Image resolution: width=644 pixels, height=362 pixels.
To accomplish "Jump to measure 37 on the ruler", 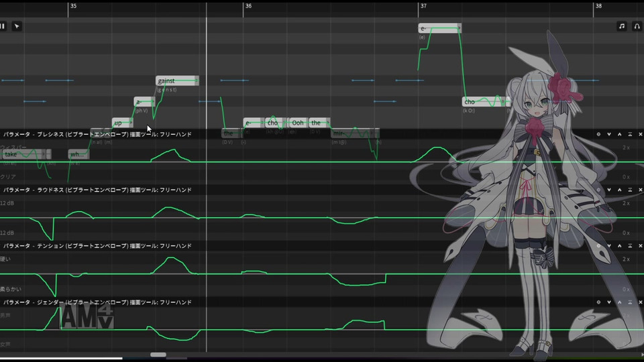I will pyautogui.click(x=423, y=6).
